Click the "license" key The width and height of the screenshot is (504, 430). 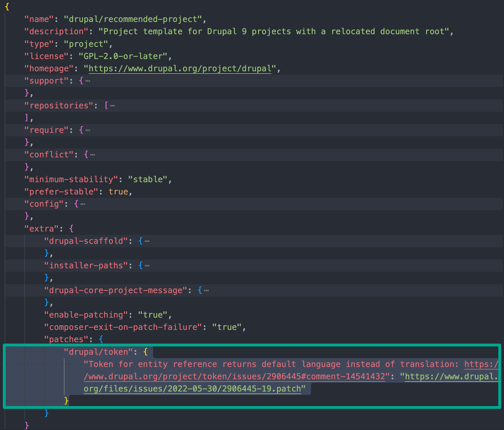coord(46,56)
